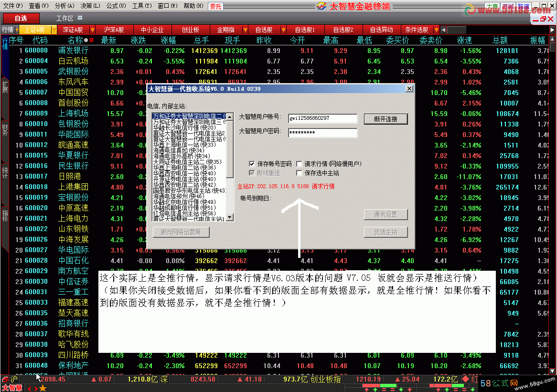The image size is (557, 392).
Task: Expand the 金期指 tab dropdown arrow
Action: coord(245,30)
